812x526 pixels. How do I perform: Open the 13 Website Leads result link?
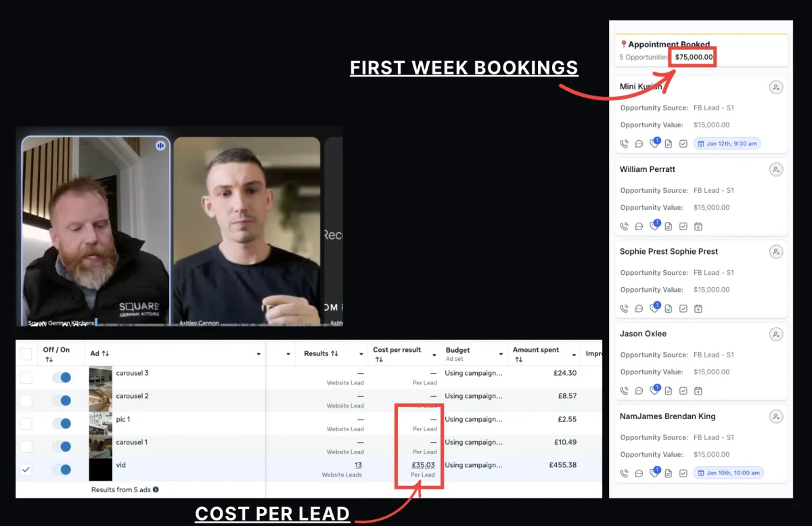click(358, 465)
